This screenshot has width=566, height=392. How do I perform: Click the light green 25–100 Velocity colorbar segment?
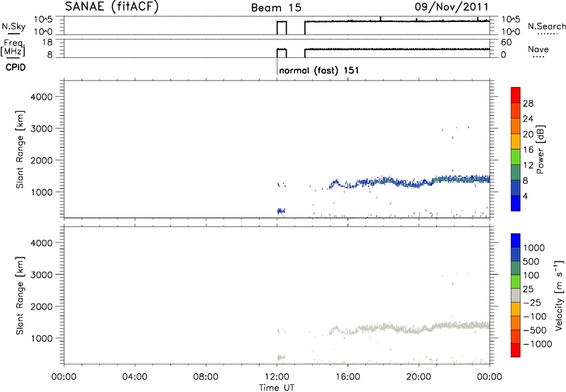pyautogui.click(x=516, y=282)
